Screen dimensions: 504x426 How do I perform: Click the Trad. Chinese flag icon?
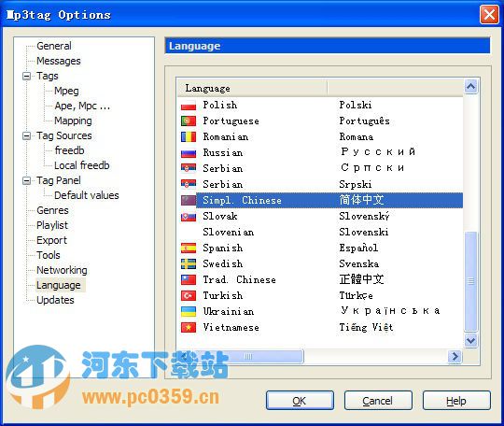(189, 279)
